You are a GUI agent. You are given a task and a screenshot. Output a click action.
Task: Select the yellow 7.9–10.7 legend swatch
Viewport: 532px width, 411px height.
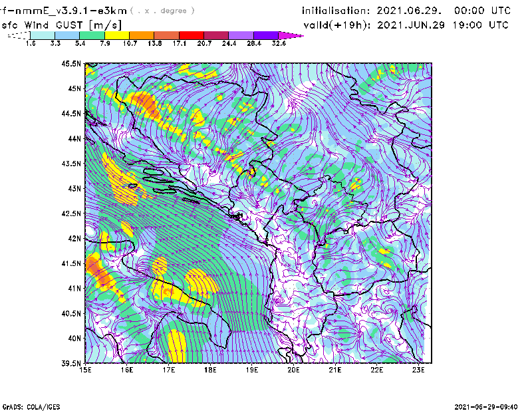(x=117, y=35)
